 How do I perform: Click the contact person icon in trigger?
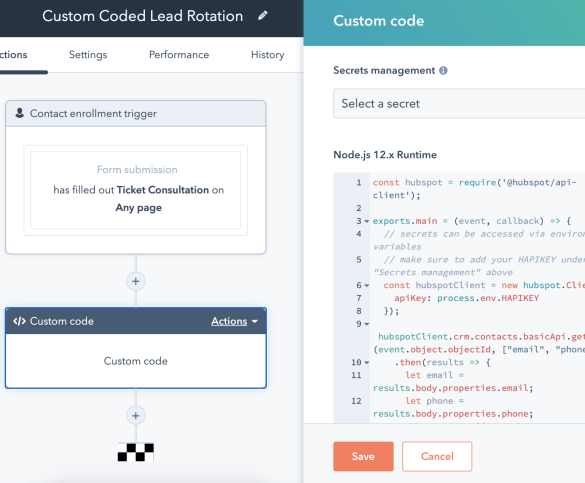click(20, 113)
